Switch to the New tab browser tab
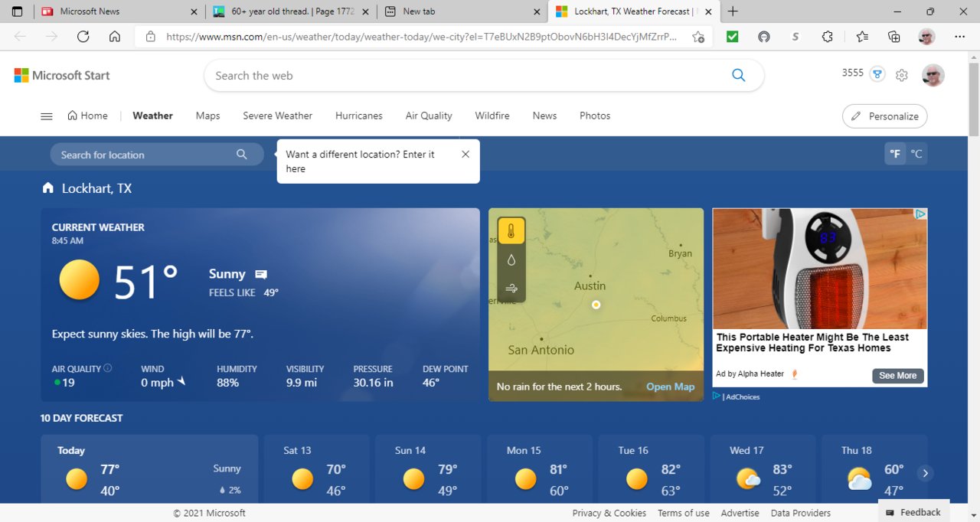 coord(462,11)
